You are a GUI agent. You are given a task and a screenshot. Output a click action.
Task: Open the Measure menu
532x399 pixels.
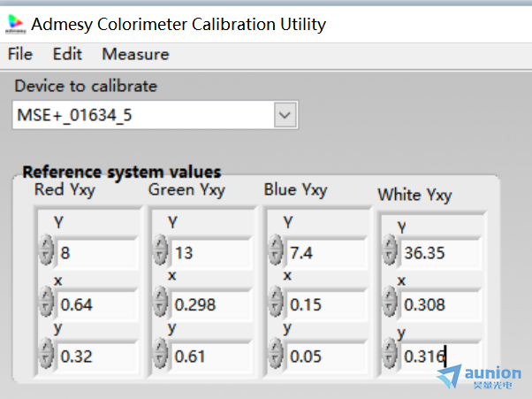coord(135,54)
